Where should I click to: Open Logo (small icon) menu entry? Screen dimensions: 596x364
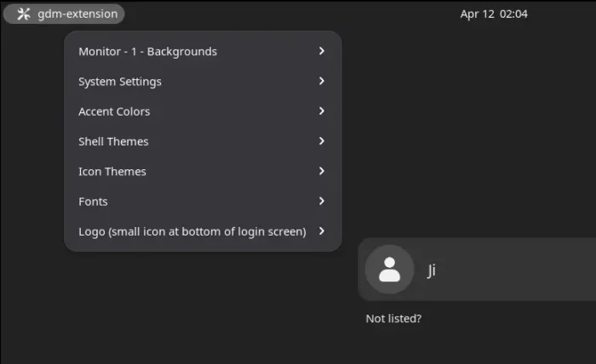[x=192, y=231]
